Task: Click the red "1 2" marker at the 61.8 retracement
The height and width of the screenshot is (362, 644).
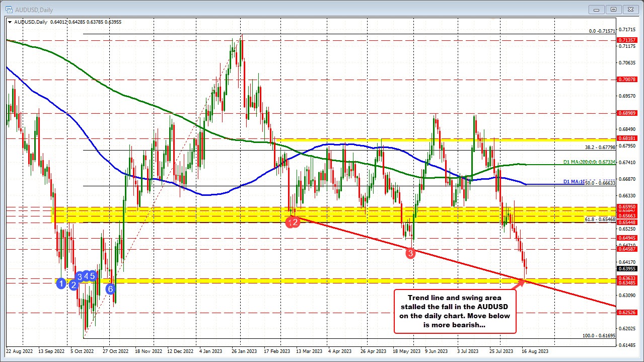Action: [x=294, y=222]
